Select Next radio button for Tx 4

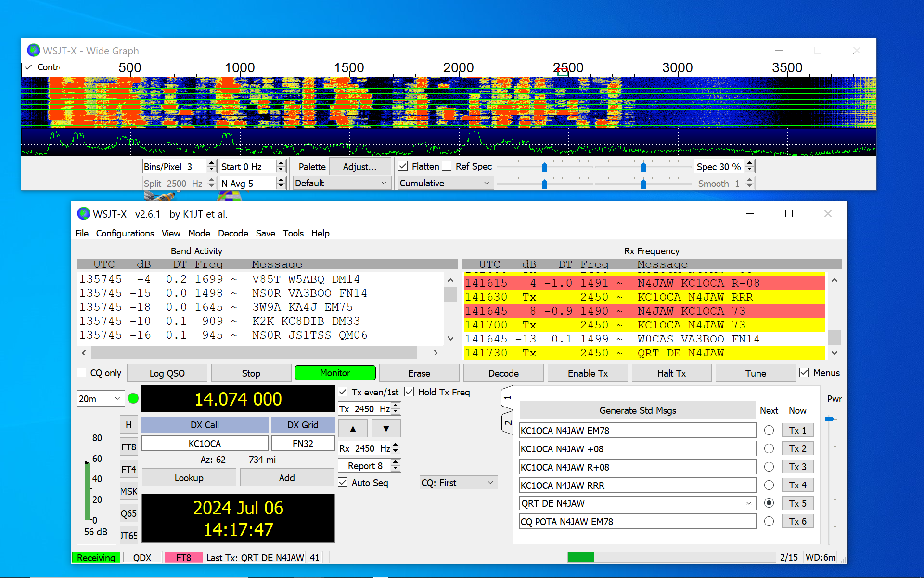(x=769, y=485)
